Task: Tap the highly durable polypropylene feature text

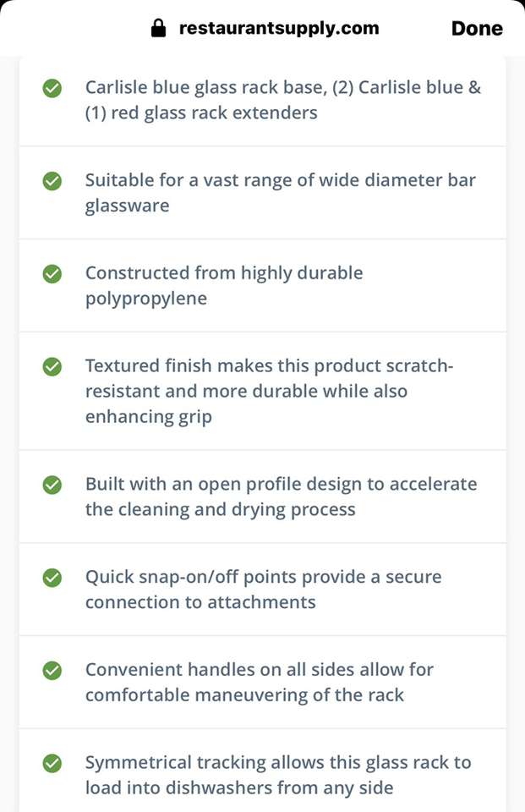Action: pyautogui.click(x=223, y=286)
